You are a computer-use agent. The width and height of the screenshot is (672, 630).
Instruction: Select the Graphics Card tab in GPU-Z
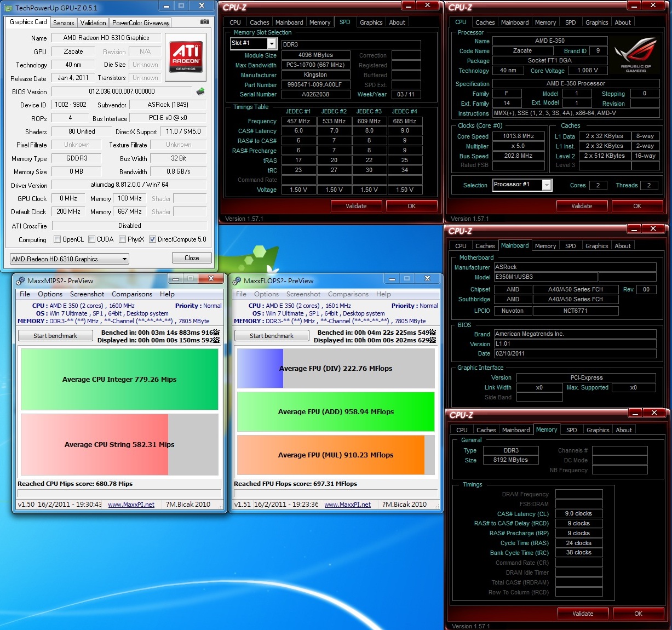(x=28, y=22)
